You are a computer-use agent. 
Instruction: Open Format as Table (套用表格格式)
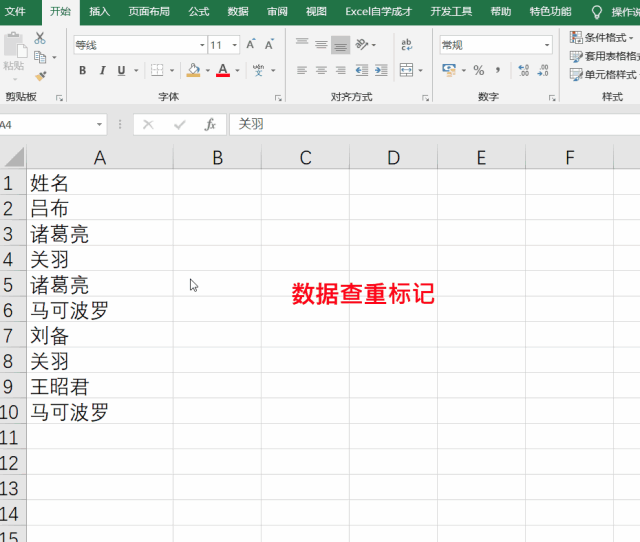click(x=604, y=56)
